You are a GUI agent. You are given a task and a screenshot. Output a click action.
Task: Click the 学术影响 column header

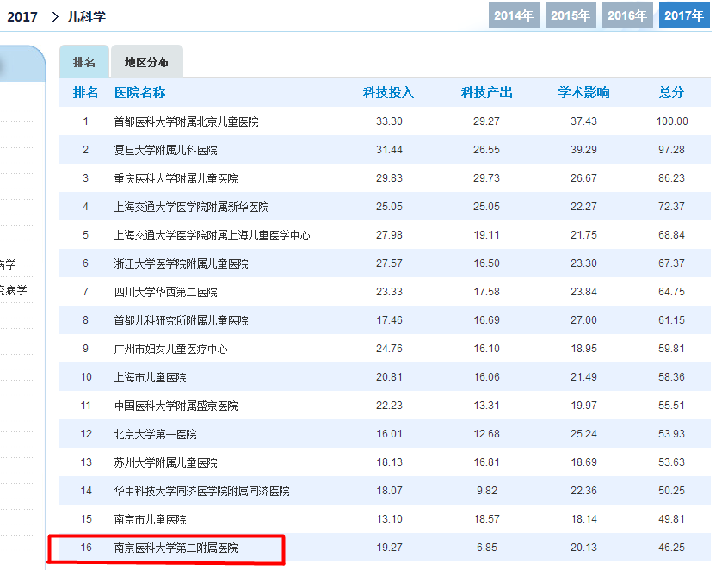(x=583, y=92)
